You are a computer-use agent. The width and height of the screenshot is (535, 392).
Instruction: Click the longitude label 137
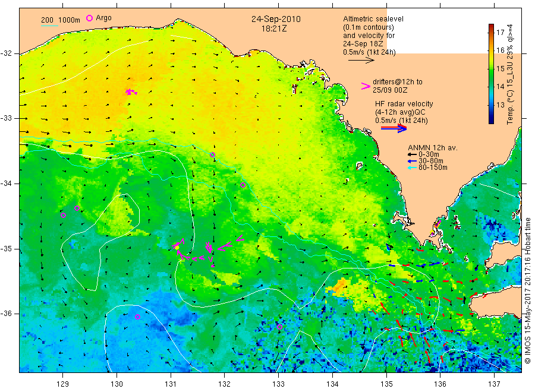[494, 384]
